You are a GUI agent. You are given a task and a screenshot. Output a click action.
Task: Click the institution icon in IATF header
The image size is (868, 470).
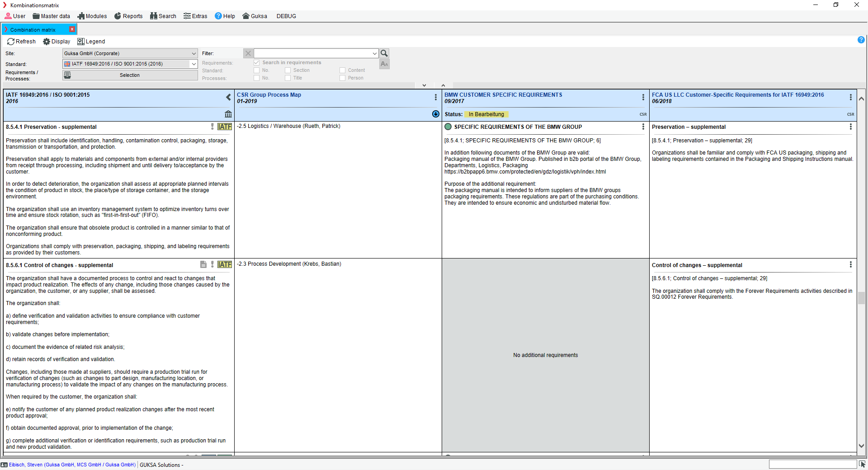(228, 114)
